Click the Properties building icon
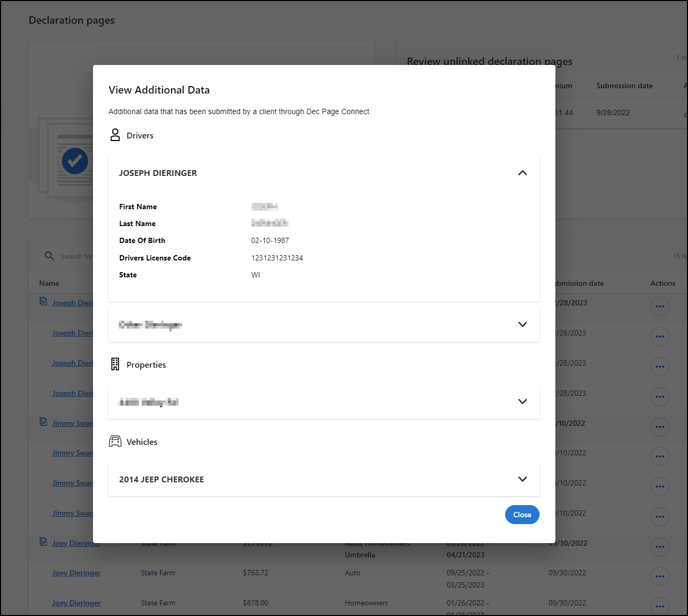Screen dimensions: 688x616 pyautogui.click(x=115, y=364)
